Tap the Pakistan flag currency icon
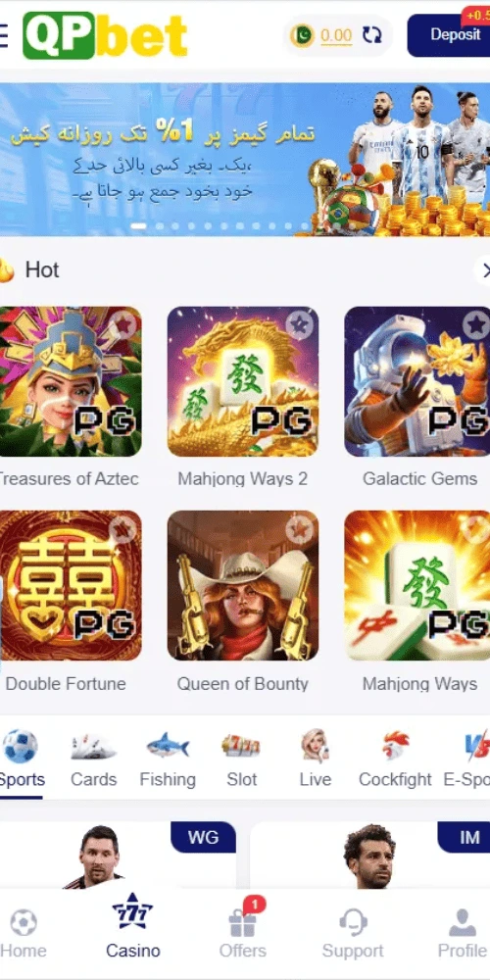Viewport: 490px width, 980px height. point(303,35)
